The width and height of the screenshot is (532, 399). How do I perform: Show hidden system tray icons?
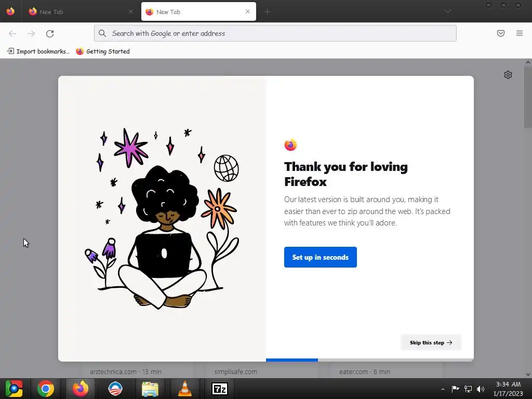pos(443,389)
